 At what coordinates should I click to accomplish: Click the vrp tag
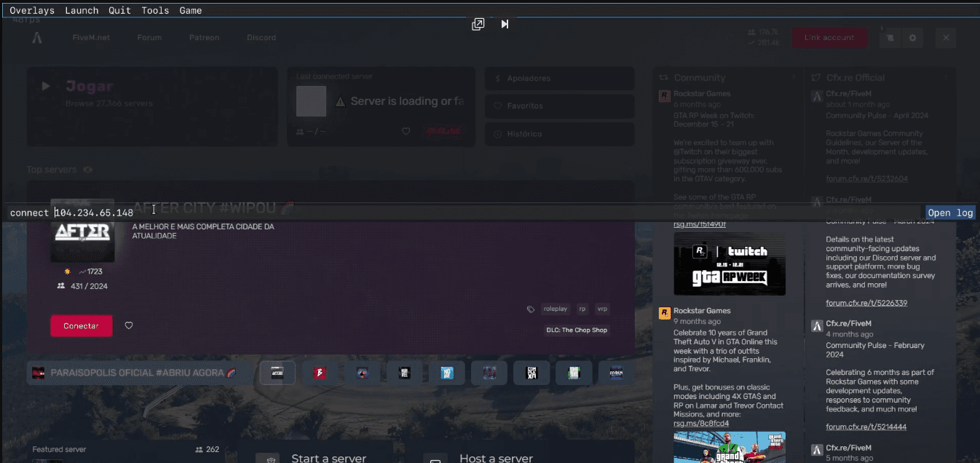601,309
